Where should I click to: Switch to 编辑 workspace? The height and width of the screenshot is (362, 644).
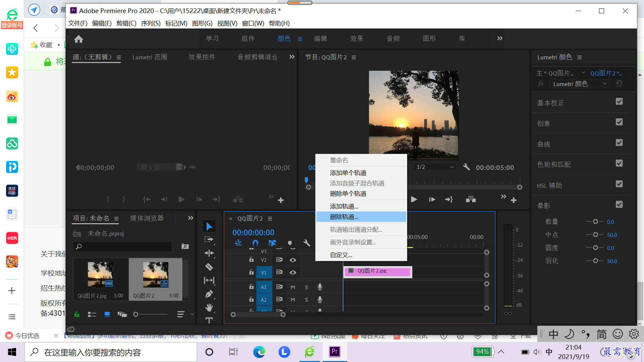(x=320, y=39)
